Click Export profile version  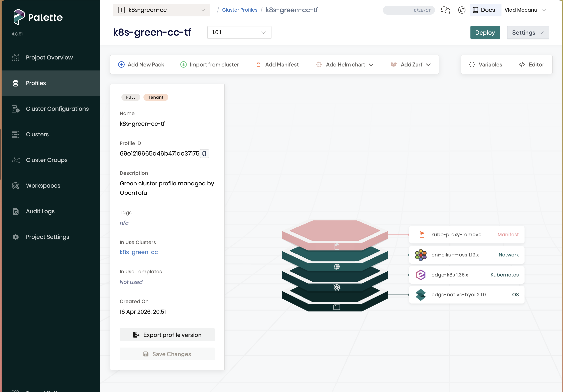167,335
